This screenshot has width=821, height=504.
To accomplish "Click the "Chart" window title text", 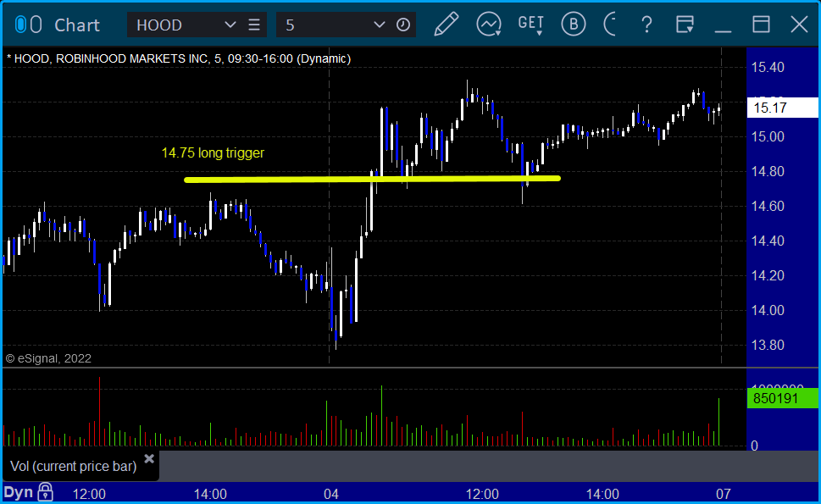I will tap(77, 25).
